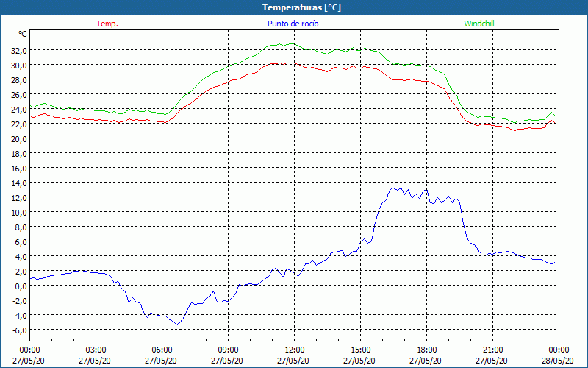Screen dimensions: 588x368
Task: Click the 12:00 time axis label
Action: [295, 350]
